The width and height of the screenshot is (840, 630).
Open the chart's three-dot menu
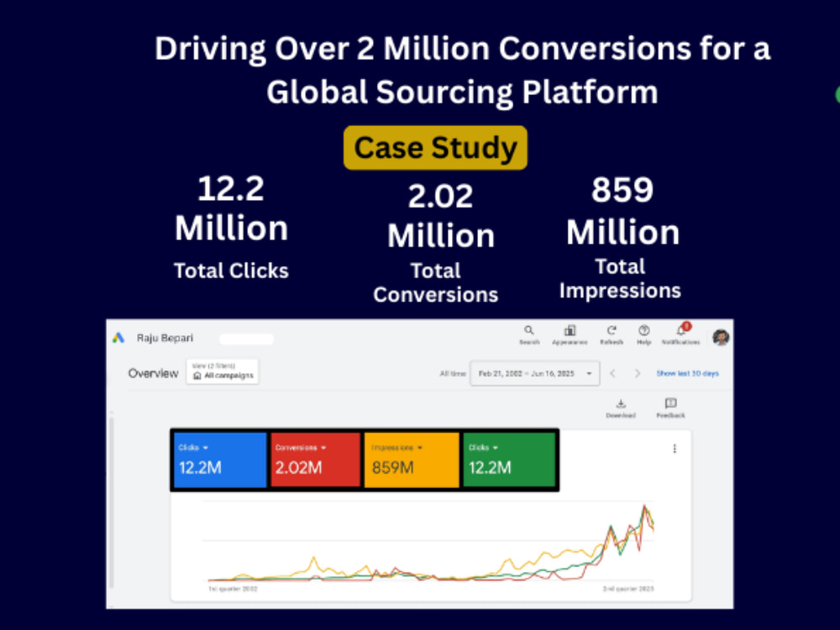pyautogui.click(x=675, y=449)
